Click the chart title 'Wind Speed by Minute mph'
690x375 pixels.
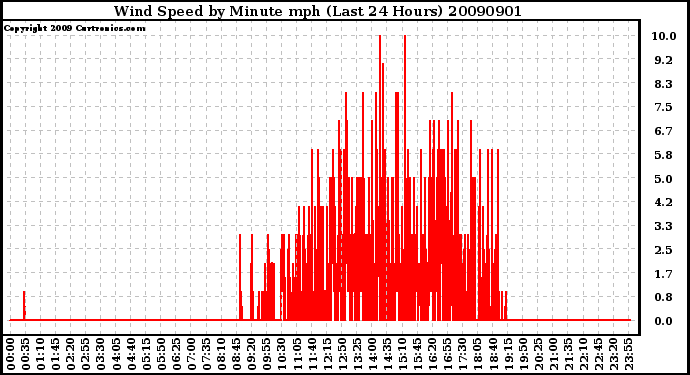point(217,11)
